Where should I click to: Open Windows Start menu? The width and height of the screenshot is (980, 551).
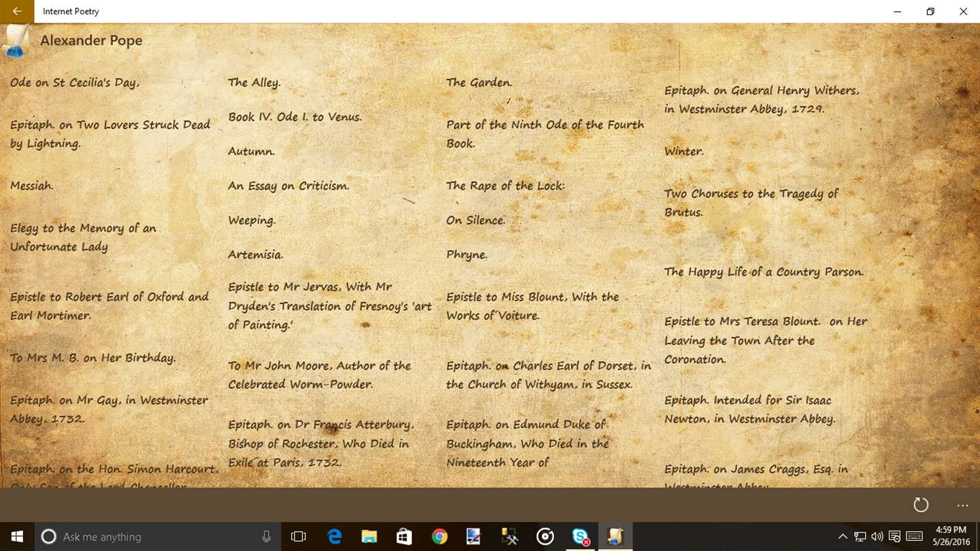[x=16, y=537]
